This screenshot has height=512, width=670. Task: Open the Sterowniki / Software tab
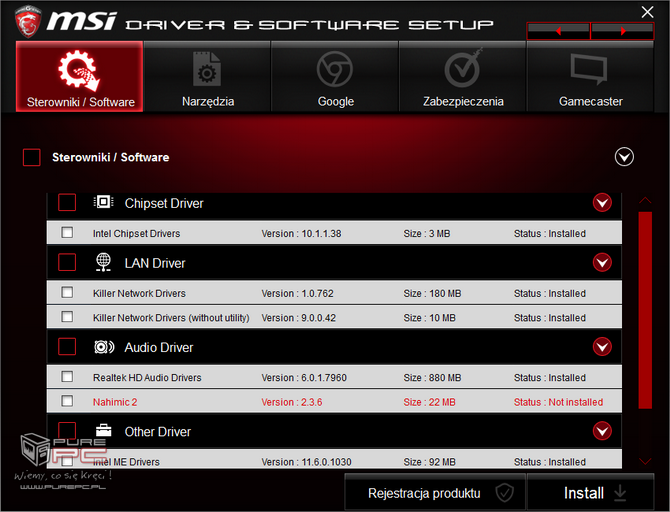click(x=79, y=77)
